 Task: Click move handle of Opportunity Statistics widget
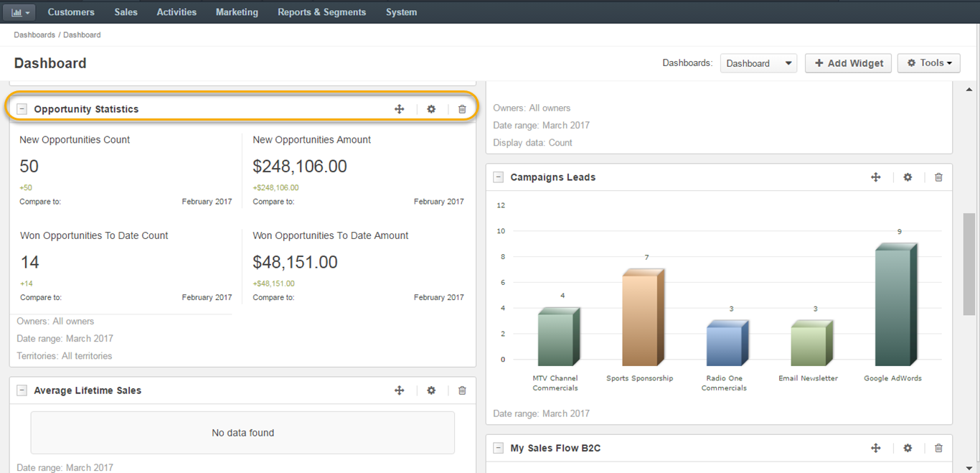point(400,109)
